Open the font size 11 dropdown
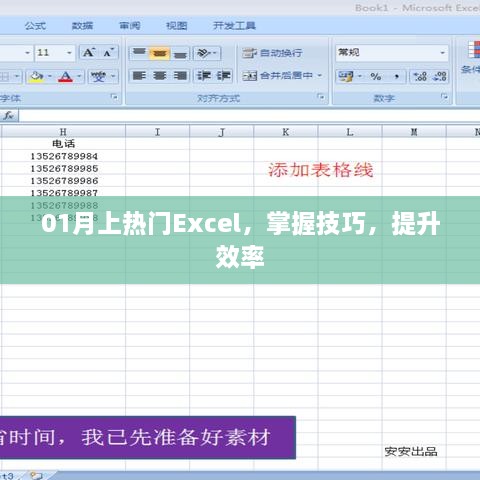This screenshot has height=480, width=480. click(x=69, y=53)
